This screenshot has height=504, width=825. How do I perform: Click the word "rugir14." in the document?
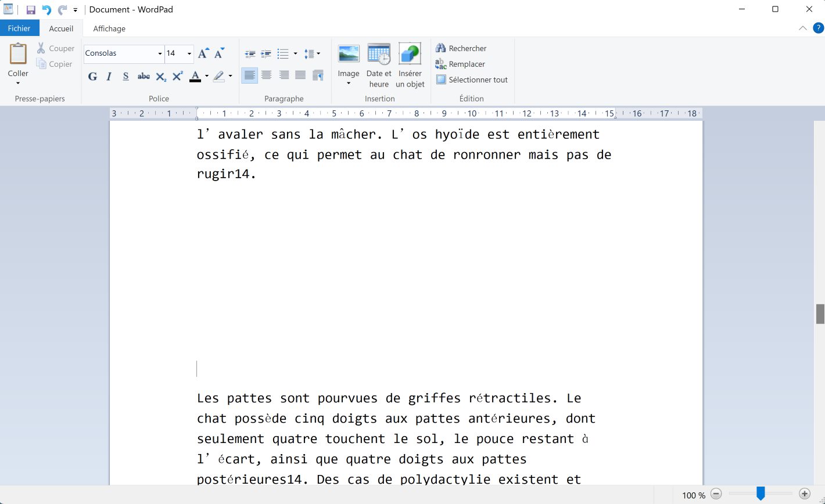[x=227, y=174]
